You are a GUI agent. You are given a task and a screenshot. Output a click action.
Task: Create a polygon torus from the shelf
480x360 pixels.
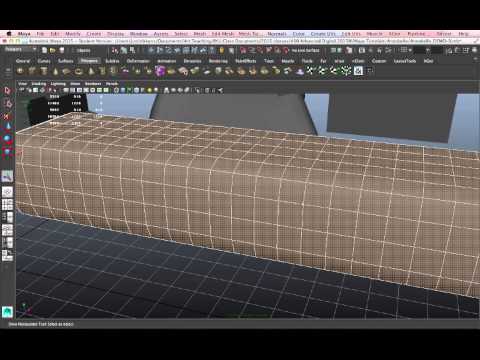click(78, 71)
